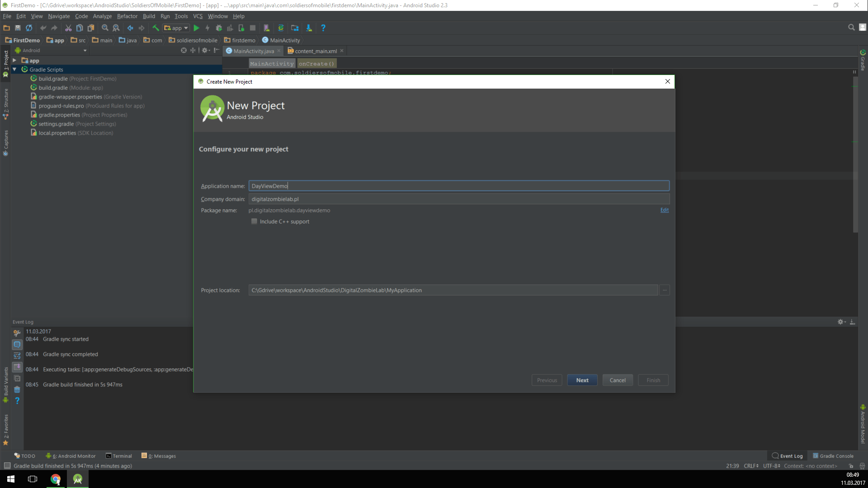Click browse button for project location
The image size is (868, 488).
[664, 290]
